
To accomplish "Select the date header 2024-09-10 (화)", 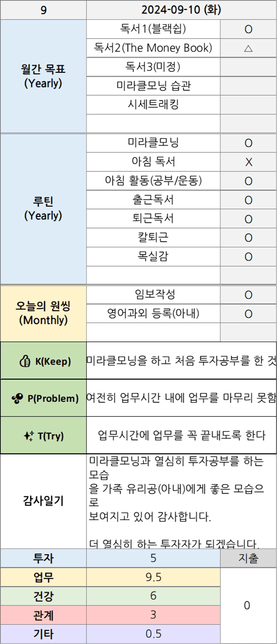I will (181, 10).
